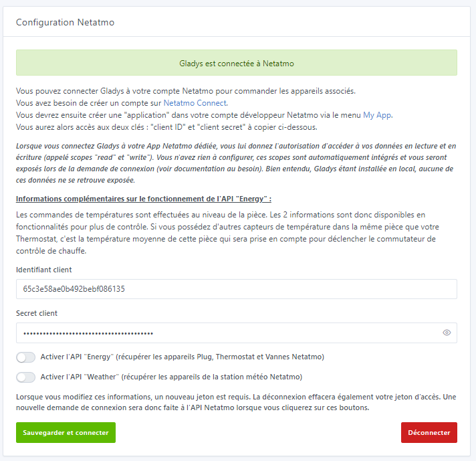Enable the "Weather" API toggle switch
476x461 pixels.
(x=26, y=377)
